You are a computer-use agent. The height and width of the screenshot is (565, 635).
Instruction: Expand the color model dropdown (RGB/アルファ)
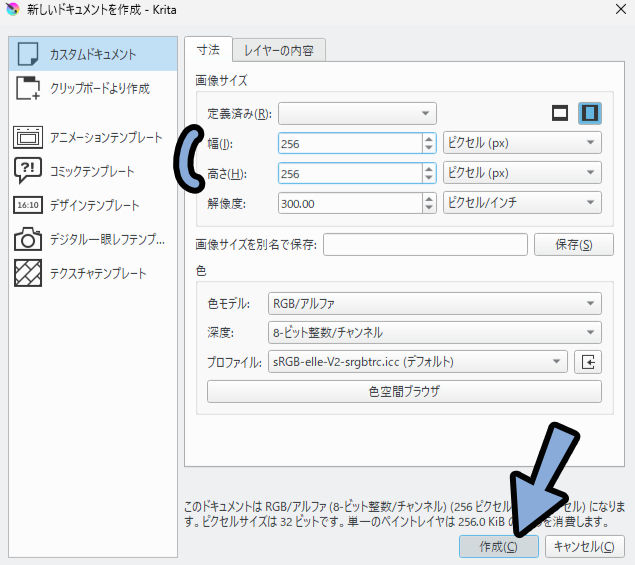pyautogui.click(x=435, y=303)
